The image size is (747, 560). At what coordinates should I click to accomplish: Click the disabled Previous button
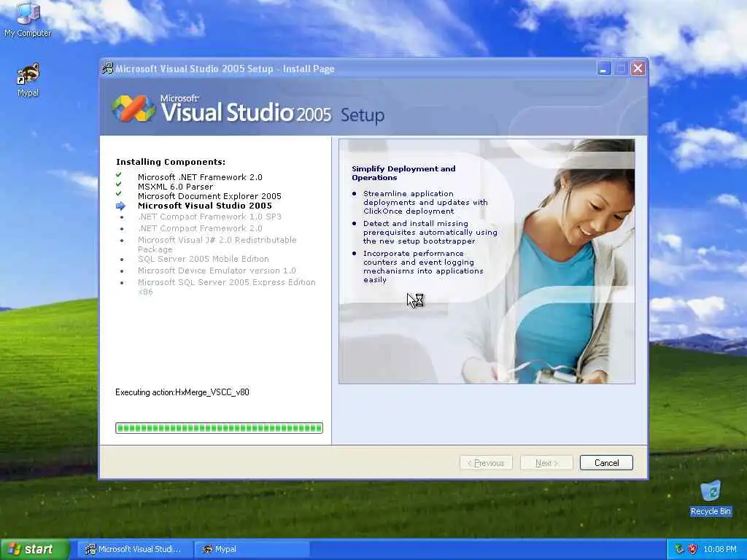click(x=486, y=463)
